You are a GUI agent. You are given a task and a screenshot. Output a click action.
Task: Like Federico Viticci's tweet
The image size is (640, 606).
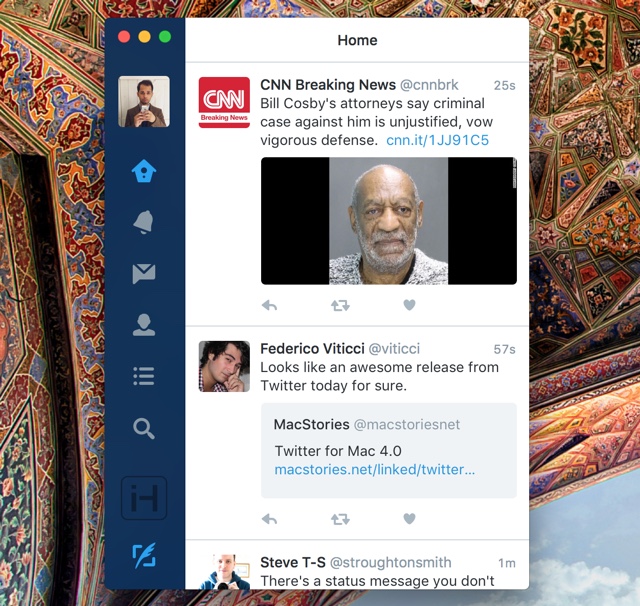409,519
